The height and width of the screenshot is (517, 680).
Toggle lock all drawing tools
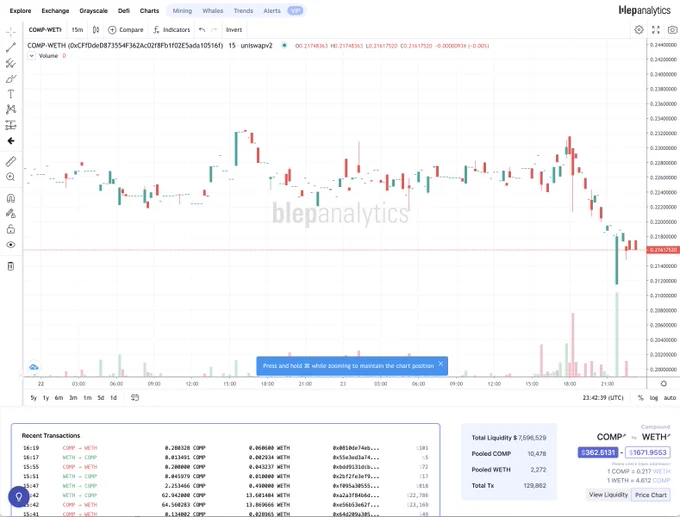(11, 229)
